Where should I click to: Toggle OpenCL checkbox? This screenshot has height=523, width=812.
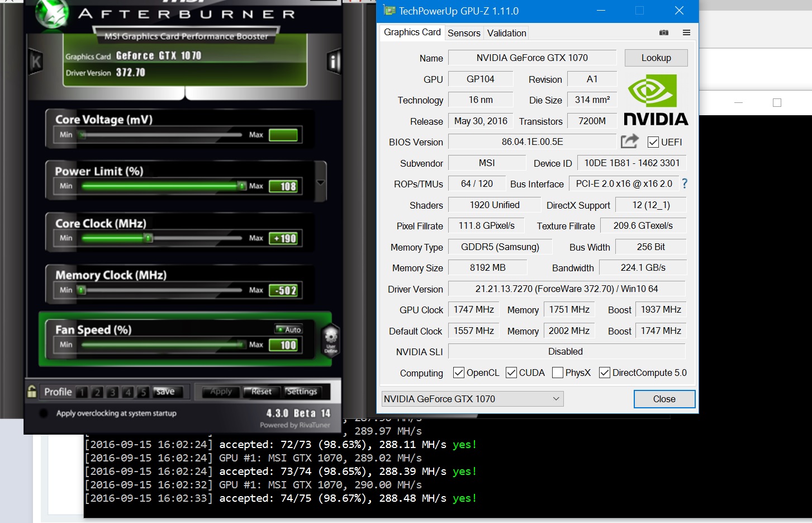459,373
